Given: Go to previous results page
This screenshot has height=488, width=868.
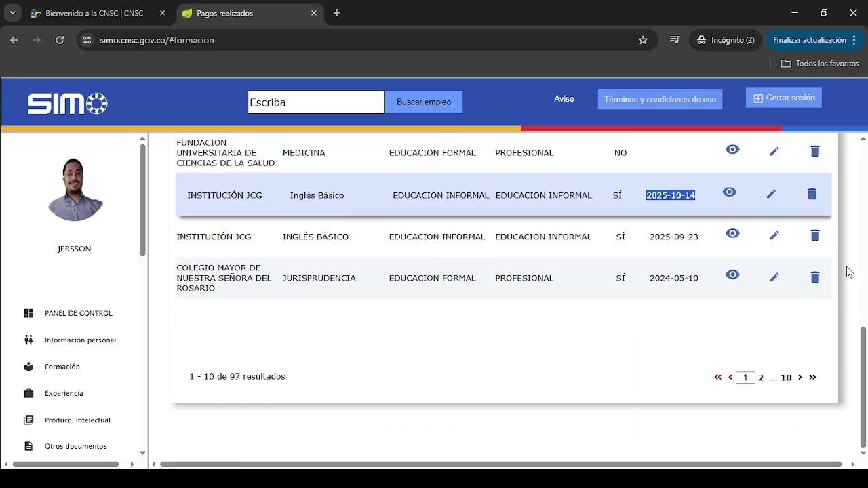Looking at the screenshot, I should pos(730,378).
